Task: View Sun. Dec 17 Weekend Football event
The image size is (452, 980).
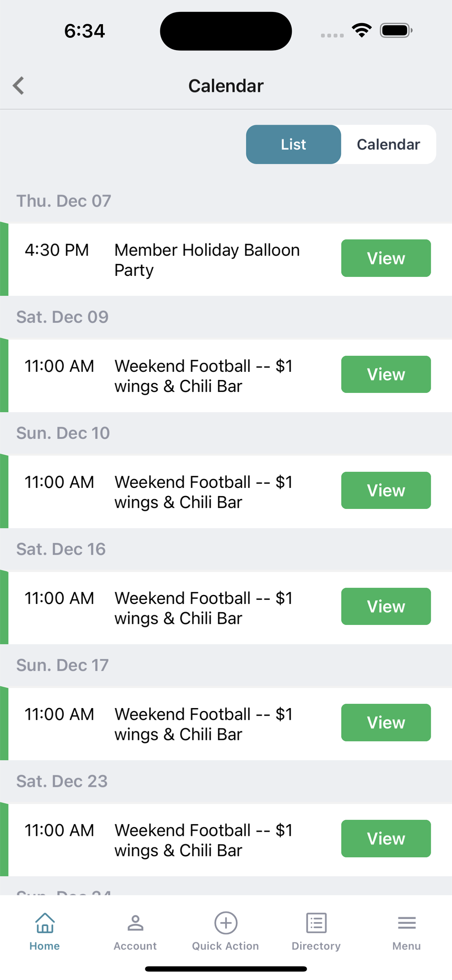Action: [386, 722]
